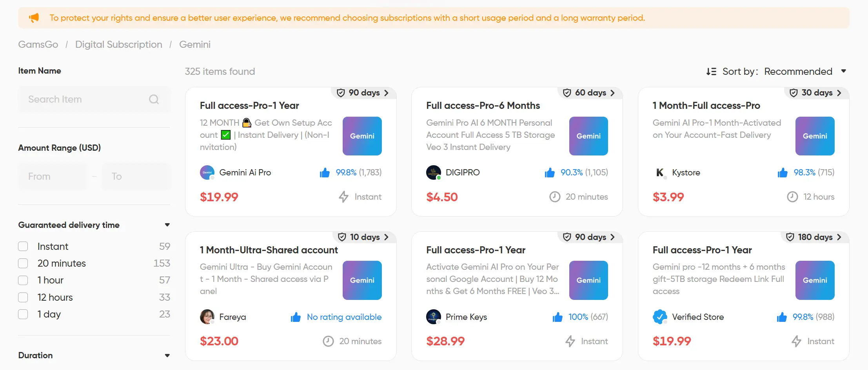This screenshot has width=868, height=370.
Task: Click the Fareya seller profile picture
Action: coord(207,317)
